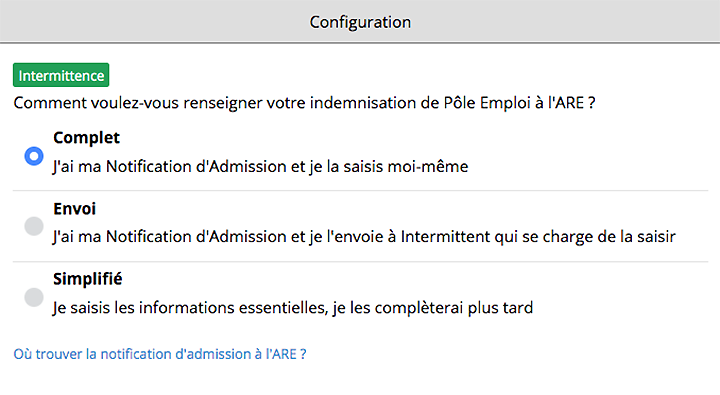Click the question about indemnisation de Pôle Emploi

coord(304,102)
